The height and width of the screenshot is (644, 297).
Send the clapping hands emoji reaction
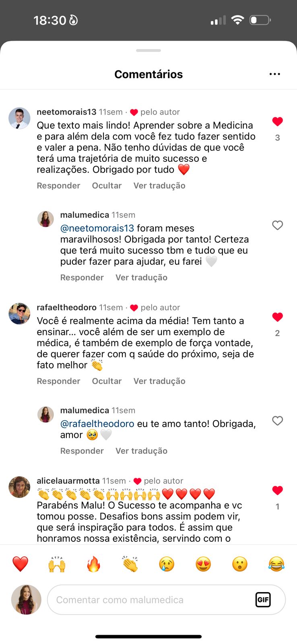point(130,564)
